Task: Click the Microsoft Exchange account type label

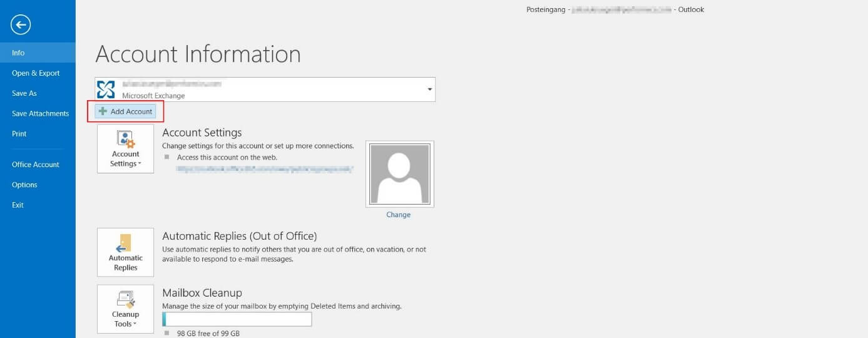Action: (153, 96)
